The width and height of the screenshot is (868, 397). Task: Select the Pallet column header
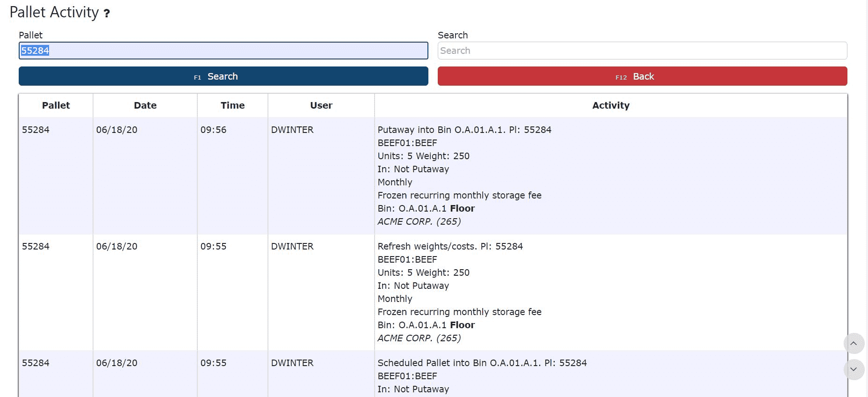click(56, 105)
